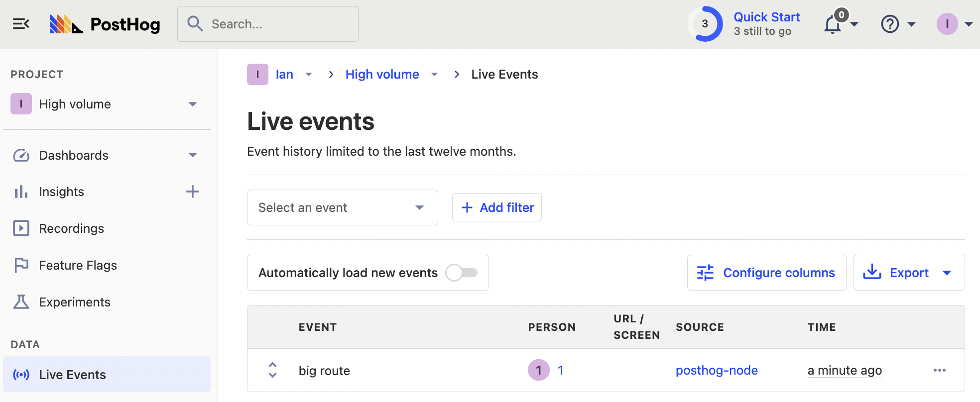
Task: Click the search input field
Action: click(x=268, y=24)
